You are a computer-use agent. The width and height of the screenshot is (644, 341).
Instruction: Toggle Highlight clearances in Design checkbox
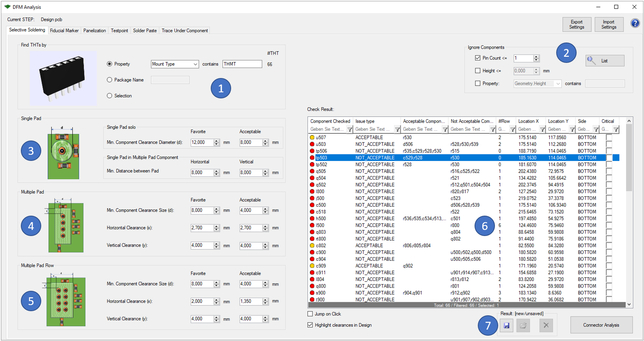click(x=310, y=325)
